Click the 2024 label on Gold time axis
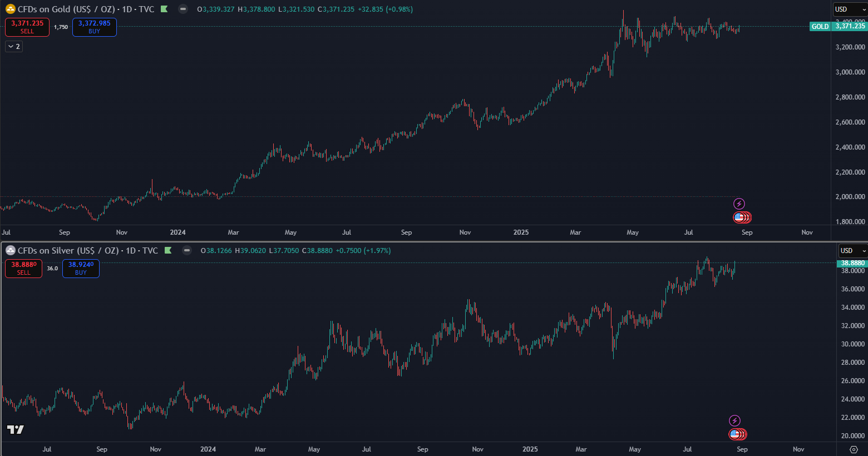This screenshot has width=868, height=456. point(177,232)
